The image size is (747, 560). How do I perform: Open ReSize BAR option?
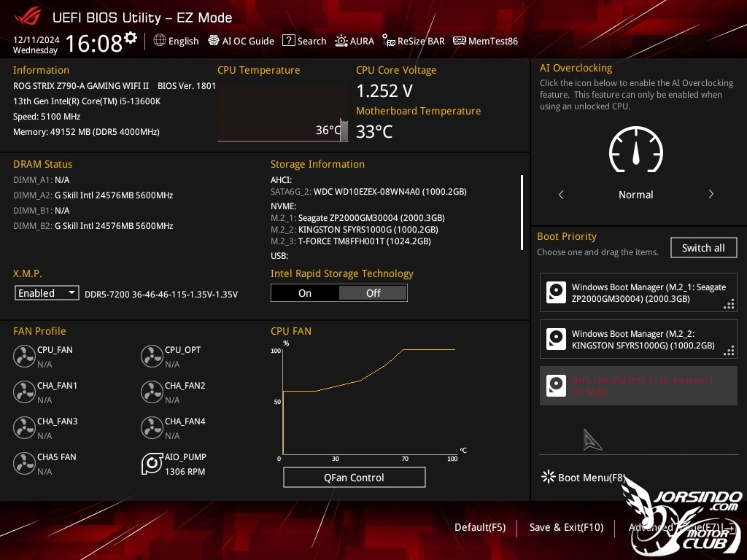click(x=414, y=41)
